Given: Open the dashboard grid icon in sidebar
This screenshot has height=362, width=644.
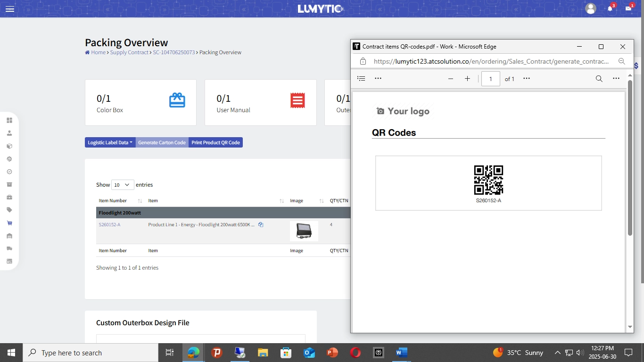Looking at the screenshot, I should 9,120.
